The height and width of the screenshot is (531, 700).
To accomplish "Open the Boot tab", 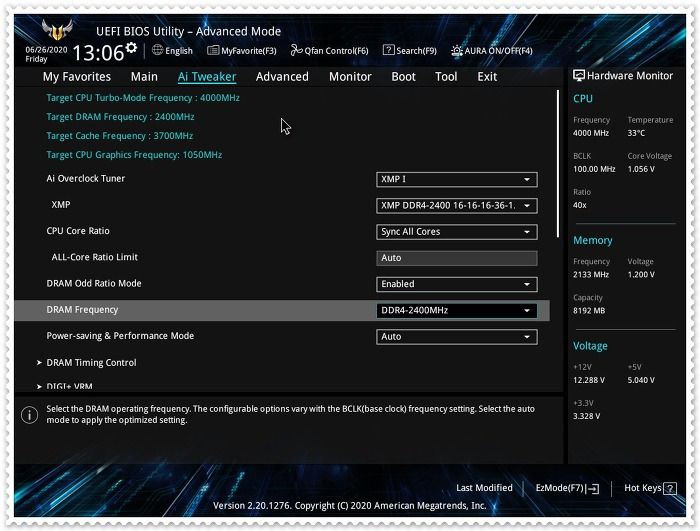I will (404, 77).
